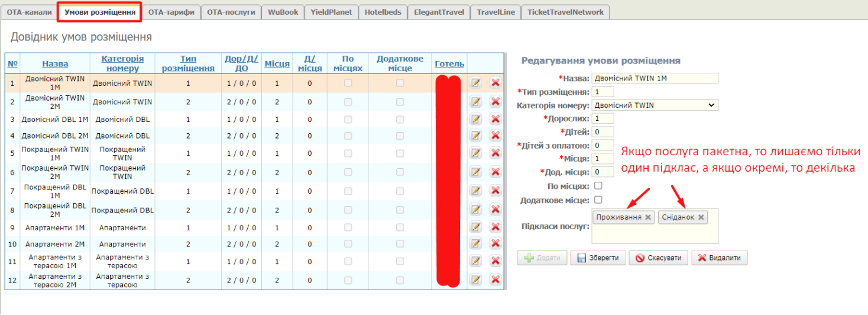Viewport: 868px width, 315px height.
Task: Toggle По місцях checkbox in table row 2
Action: [348, 102]
